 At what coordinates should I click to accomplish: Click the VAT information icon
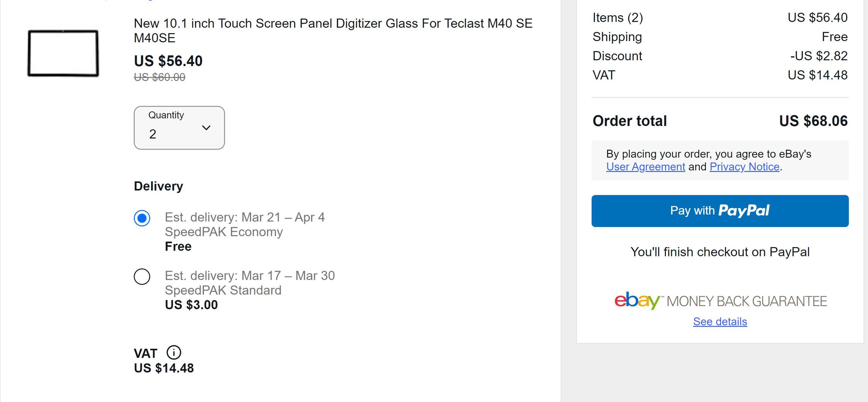[x=174, y=353]
